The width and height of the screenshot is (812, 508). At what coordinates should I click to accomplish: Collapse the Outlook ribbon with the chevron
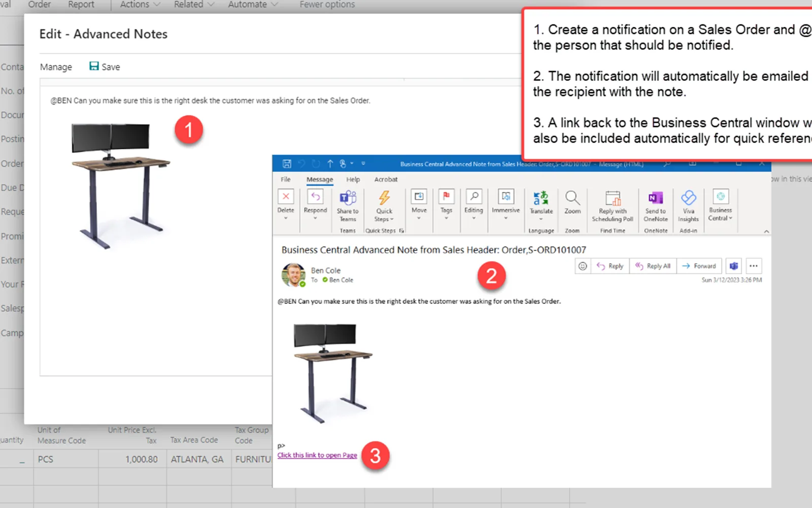click(x=766, y=232)
